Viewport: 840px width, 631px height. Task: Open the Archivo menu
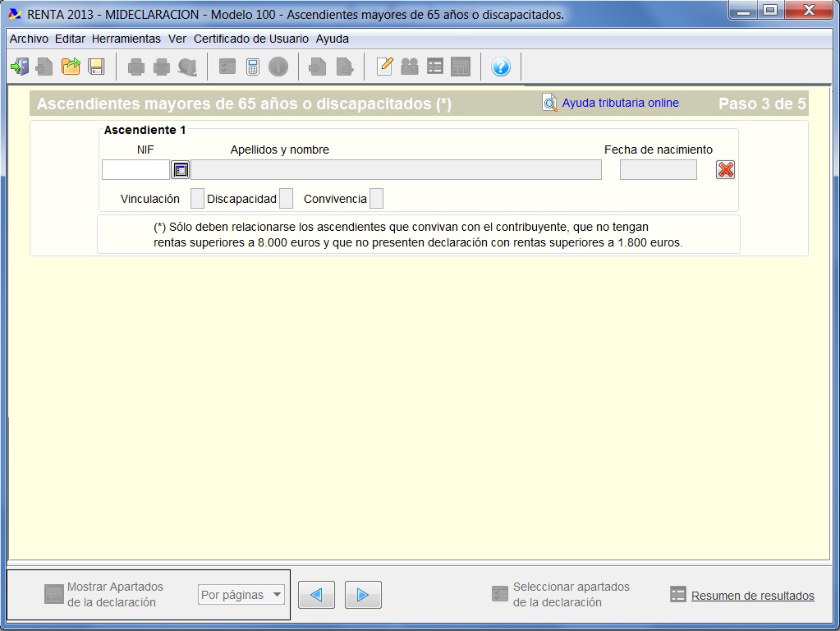click(29, 39)
